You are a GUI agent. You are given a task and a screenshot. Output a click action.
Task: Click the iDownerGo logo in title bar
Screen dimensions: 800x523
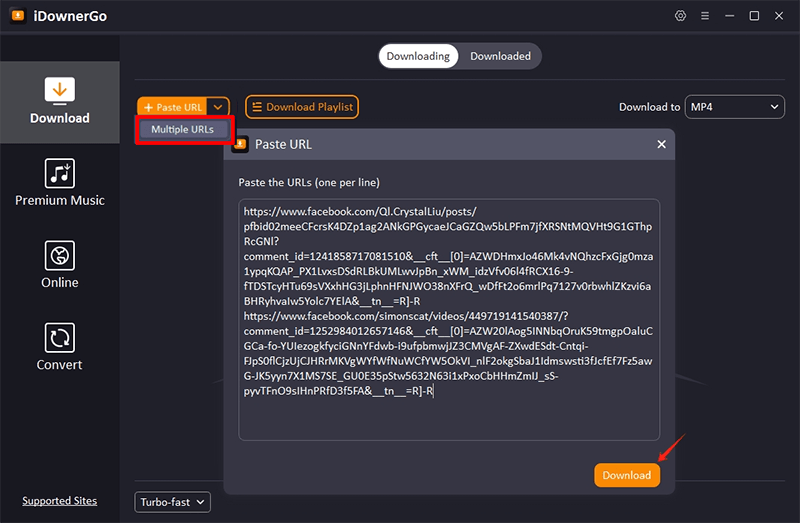[x=16, y=16]
